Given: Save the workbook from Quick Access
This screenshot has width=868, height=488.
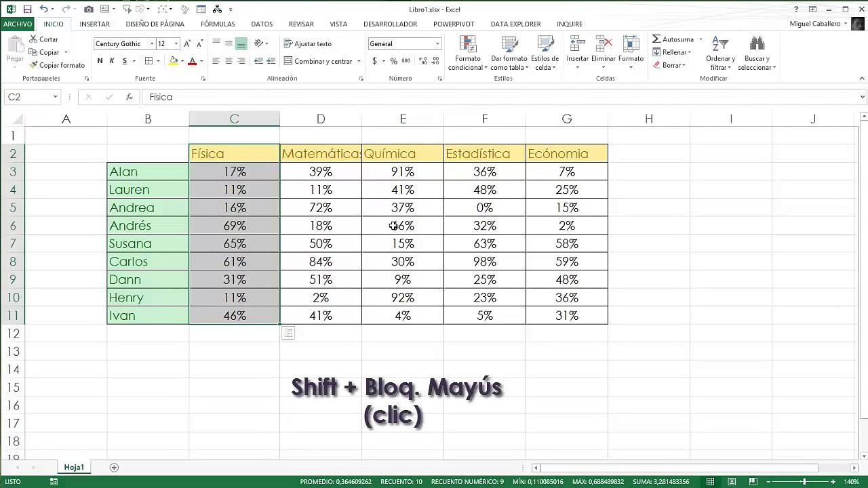Looking at the screenshot, I should click(27, 9).
